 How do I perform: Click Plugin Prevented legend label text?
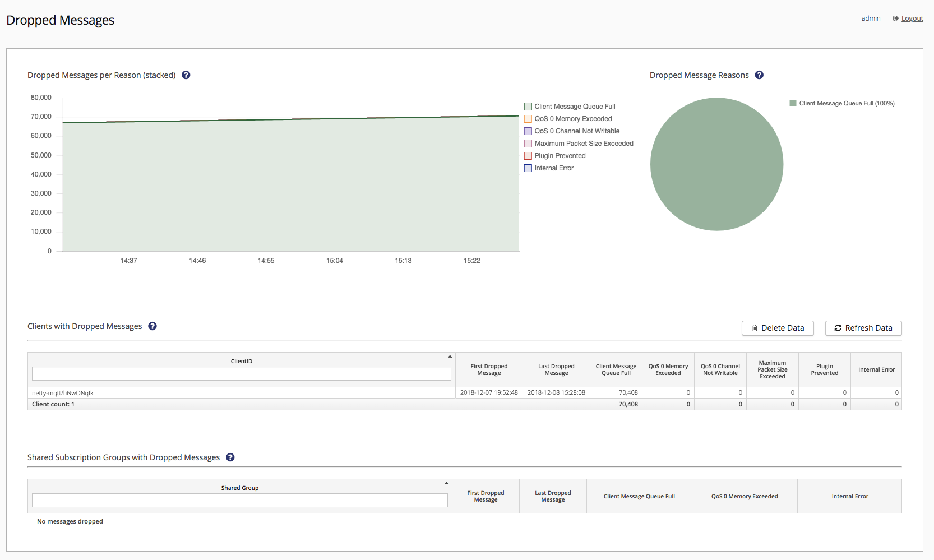[x=560, y=156]
